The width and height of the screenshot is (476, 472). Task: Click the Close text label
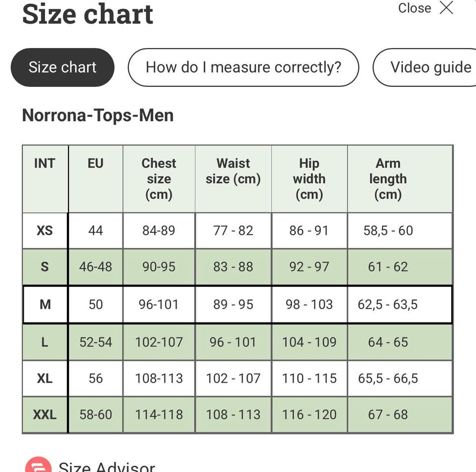click(x=415, y=8)
